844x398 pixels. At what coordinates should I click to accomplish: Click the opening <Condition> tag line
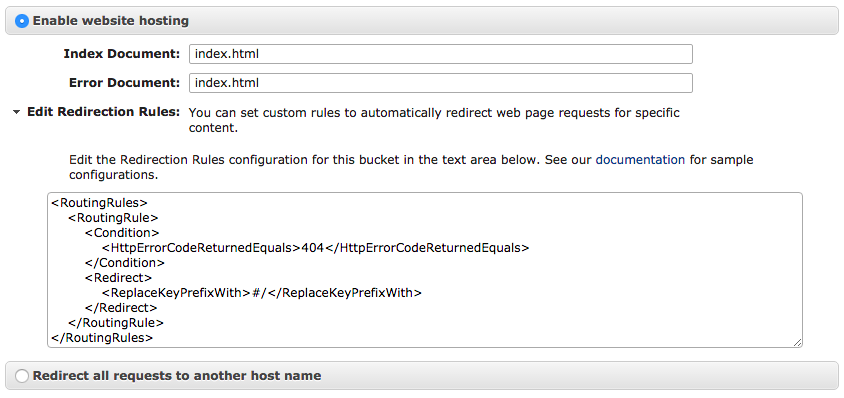point(122,233)
